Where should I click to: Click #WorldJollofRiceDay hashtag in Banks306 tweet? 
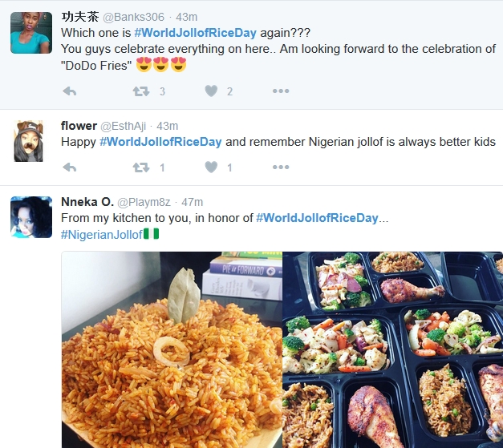196,32
